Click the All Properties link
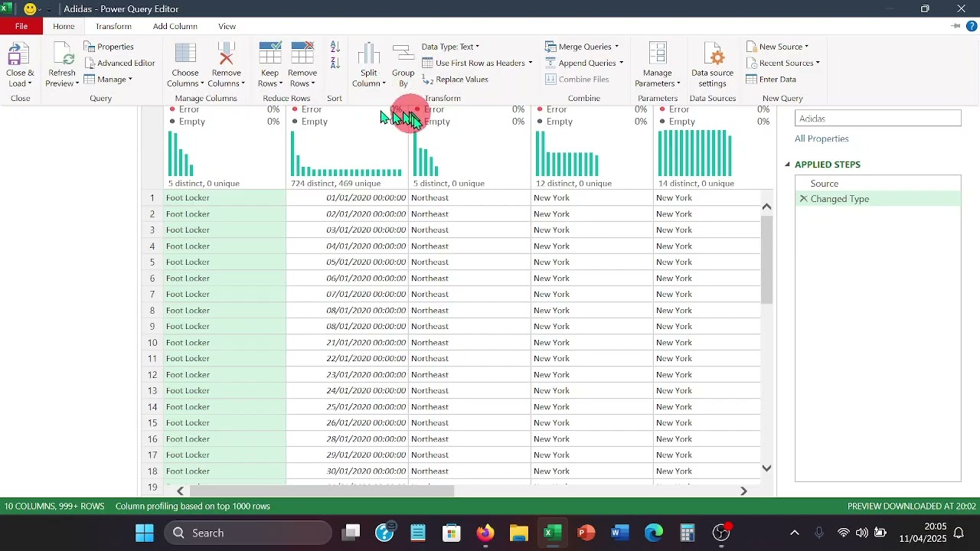The width and height of the screenshot is (980, 551). [x=822, y=139]
